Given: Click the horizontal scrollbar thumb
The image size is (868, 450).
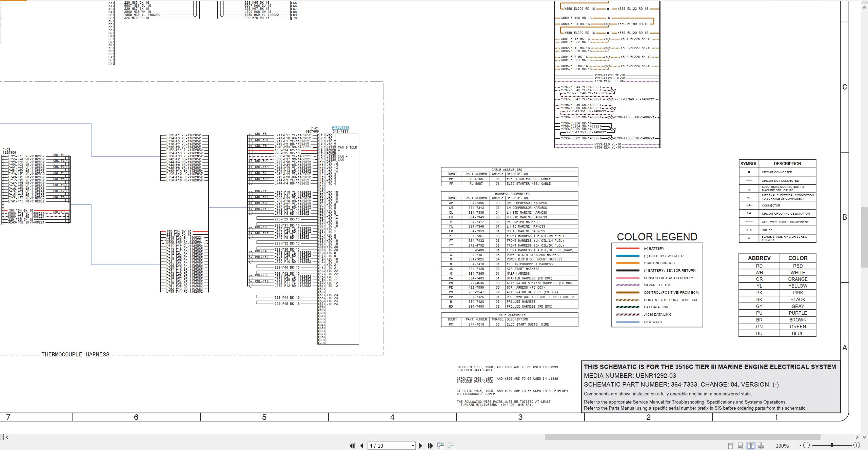Looking at the screenshot, I should click(683, 437).
